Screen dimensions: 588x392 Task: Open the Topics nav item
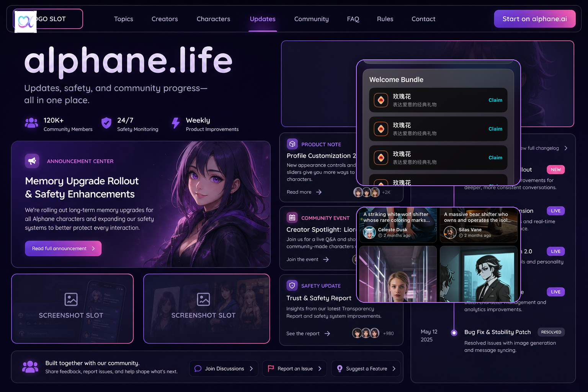click(x=124, y=19)
